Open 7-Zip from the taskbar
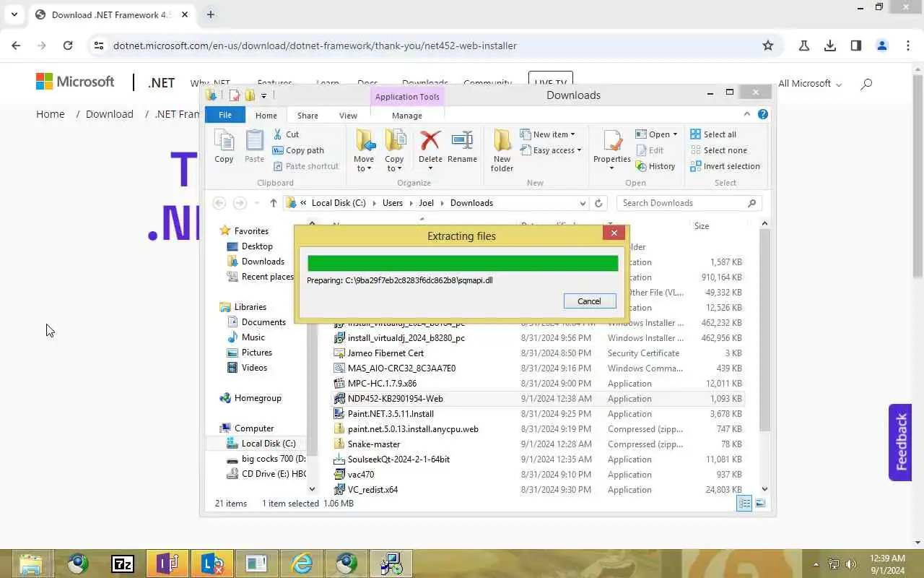The height and width of the screenshot is (578, 924). click(123, 564)
